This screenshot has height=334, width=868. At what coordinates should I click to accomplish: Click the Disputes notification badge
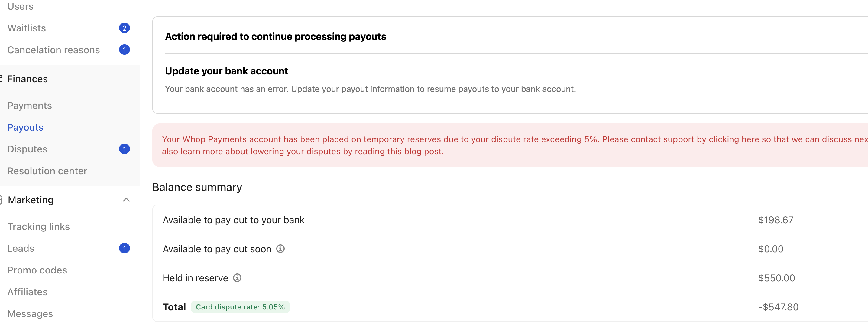click(x=124, y=149)
